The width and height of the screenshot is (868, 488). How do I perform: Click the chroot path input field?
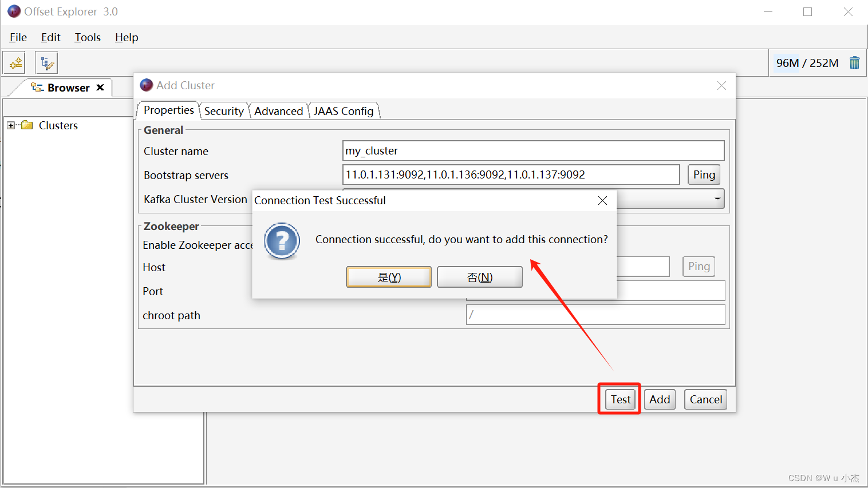(595, 315)
